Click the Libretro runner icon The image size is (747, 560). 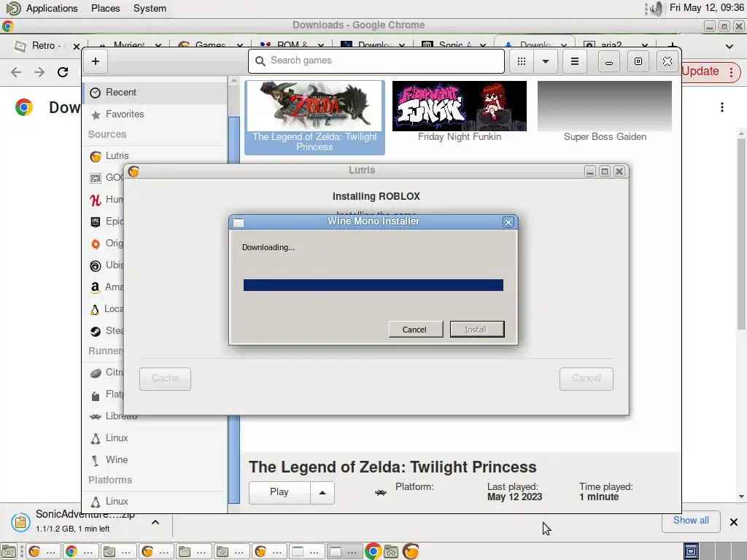pyautogui.click(x=96, y=416)
